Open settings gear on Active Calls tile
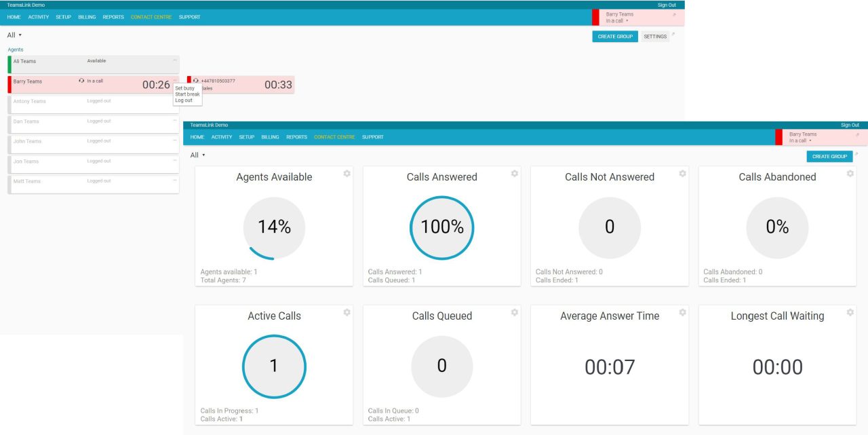 click(x=347, y=312)
